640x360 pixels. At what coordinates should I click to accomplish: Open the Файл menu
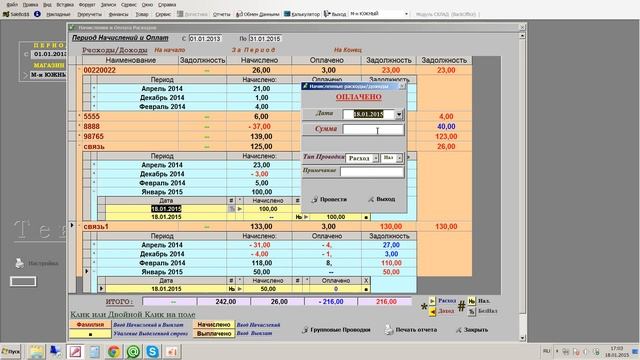pos(12,4)
